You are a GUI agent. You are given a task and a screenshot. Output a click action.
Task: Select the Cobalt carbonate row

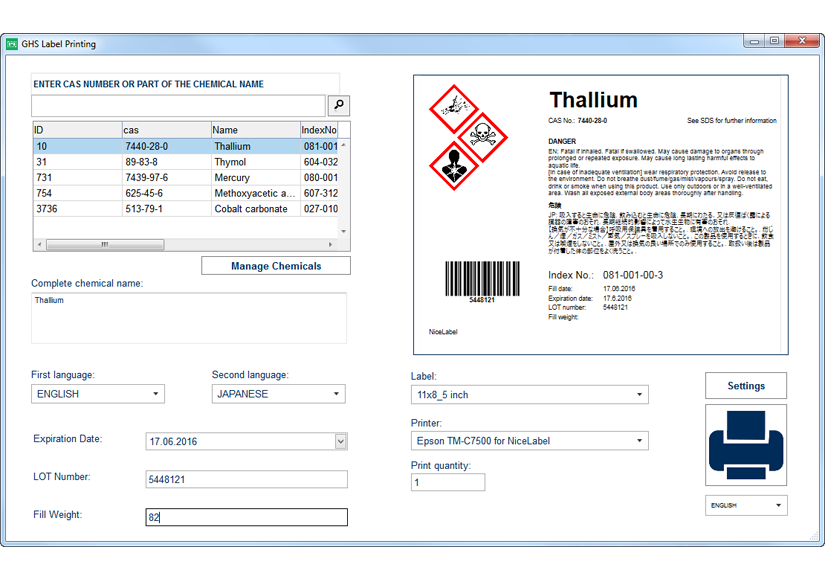click(x=186, y=209)
